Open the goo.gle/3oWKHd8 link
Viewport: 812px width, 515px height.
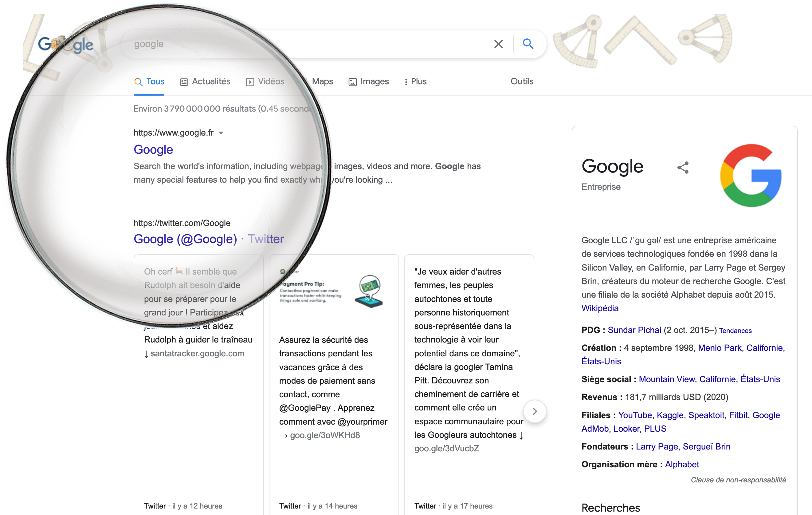point(325,435)
